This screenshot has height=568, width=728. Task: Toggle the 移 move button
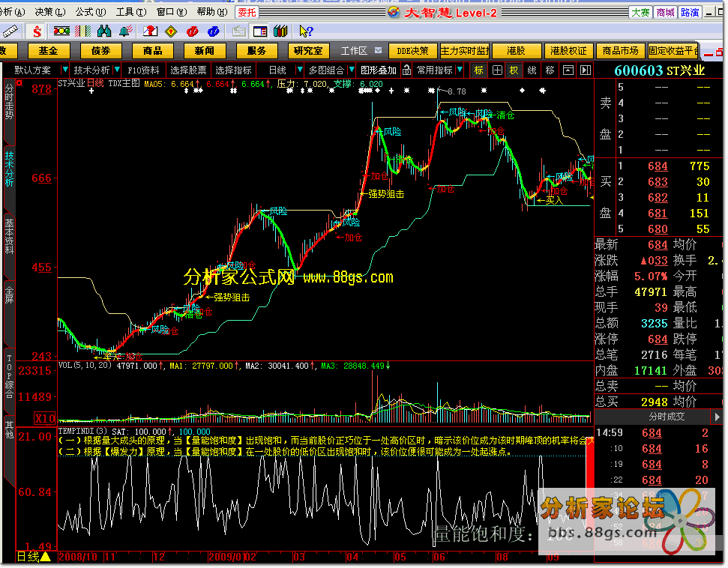pos(550,70)
